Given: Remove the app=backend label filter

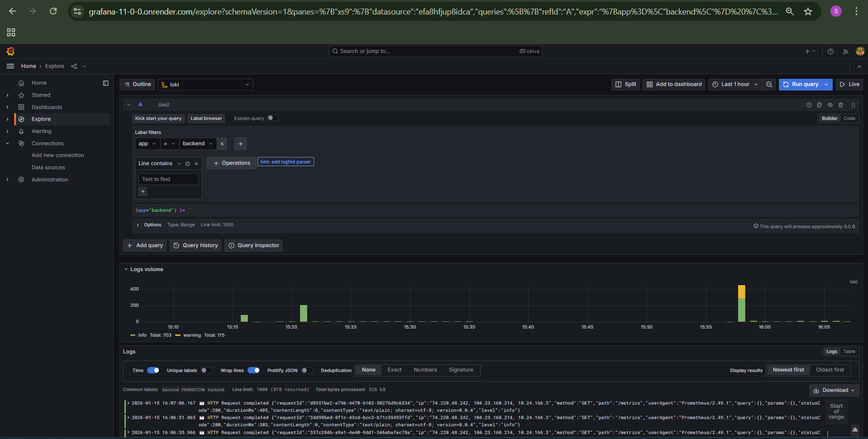Looking at the screenshot, I should pos(222,143).
